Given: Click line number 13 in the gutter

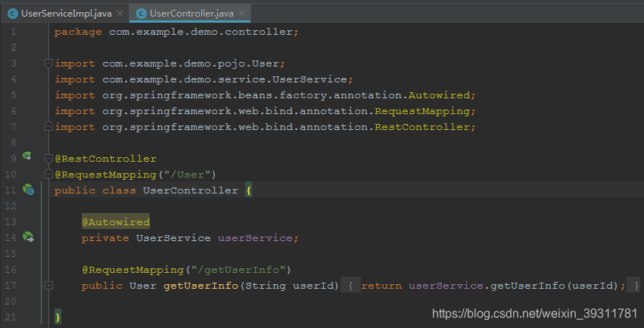Looking at the screenshot, I should [x=11, y=221].
